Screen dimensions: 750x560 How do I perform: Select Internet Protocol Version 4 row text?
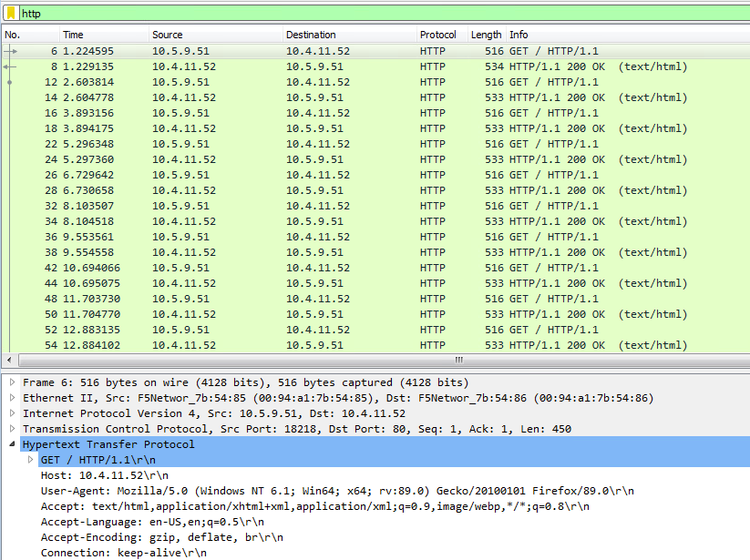pos(214,413)
